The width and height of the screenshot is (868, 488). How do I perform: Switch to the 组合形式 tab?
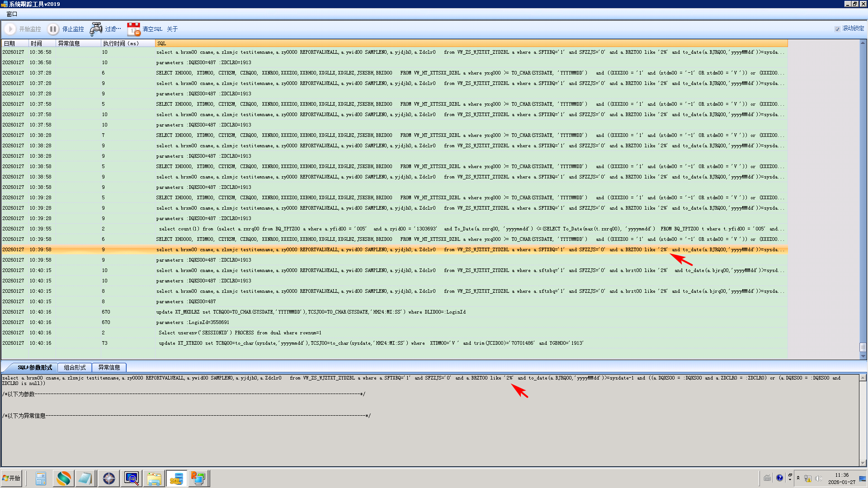pos(75,367)
